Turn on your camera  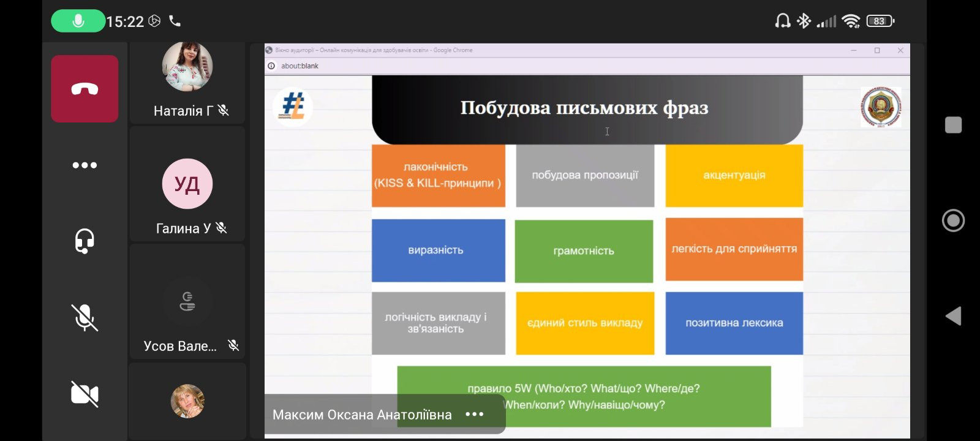[x=85, y=394]
